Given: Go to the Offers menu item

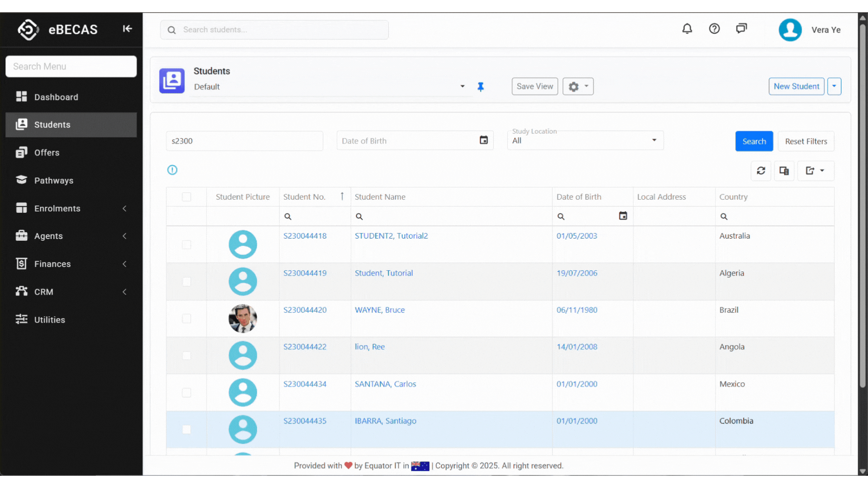Looking at the screenshot, I should pyautogui.click(x=47, y=153).
